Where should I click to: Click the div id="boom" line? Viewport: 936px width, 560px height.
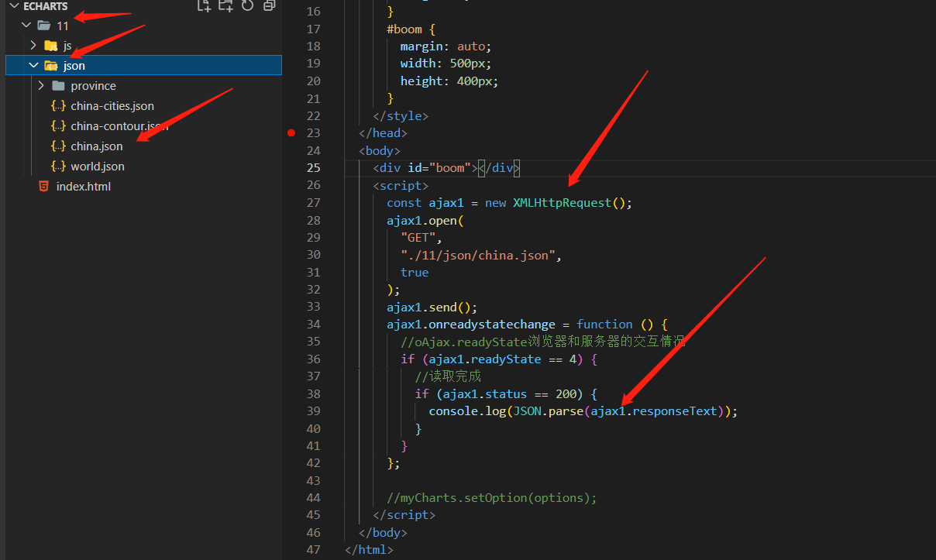[x=446, y=168]
